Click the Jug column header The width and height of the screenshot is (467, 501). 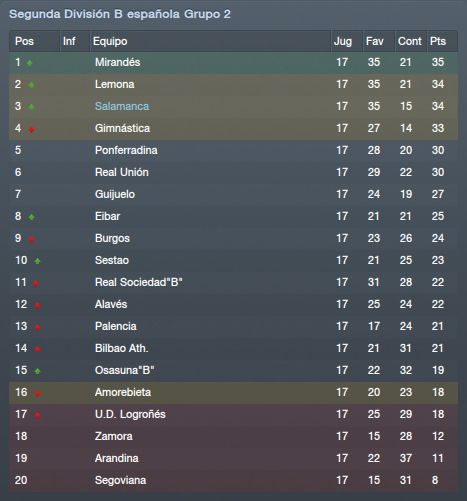pyautogui.click(x=347, y=41)
